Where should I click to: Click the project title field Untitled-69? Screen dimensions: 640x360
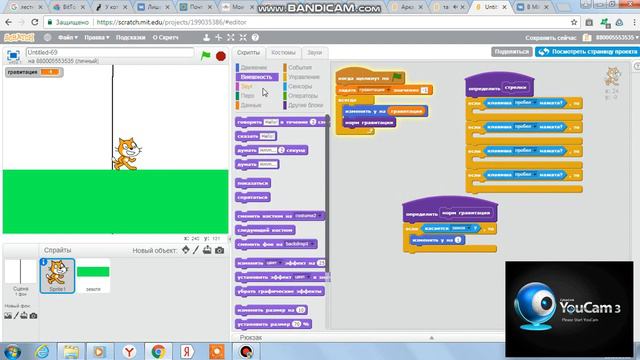[110, 52]
